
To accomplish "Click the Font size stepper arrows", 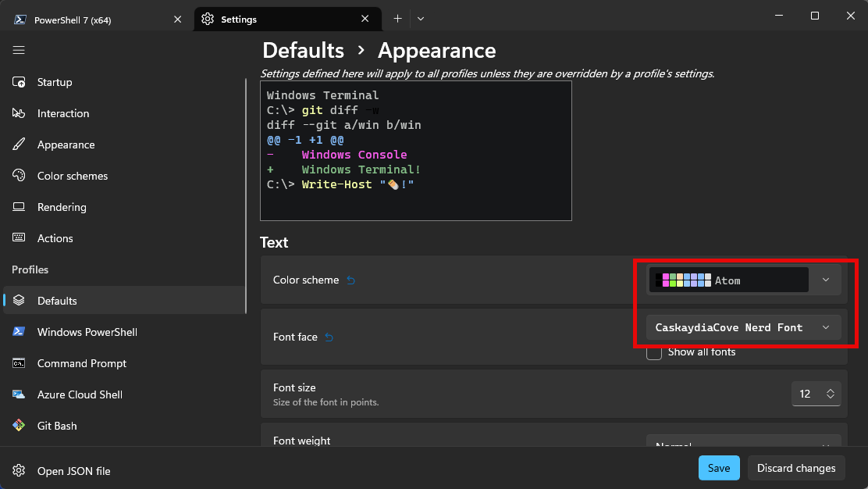I will [x=831, y=394].
